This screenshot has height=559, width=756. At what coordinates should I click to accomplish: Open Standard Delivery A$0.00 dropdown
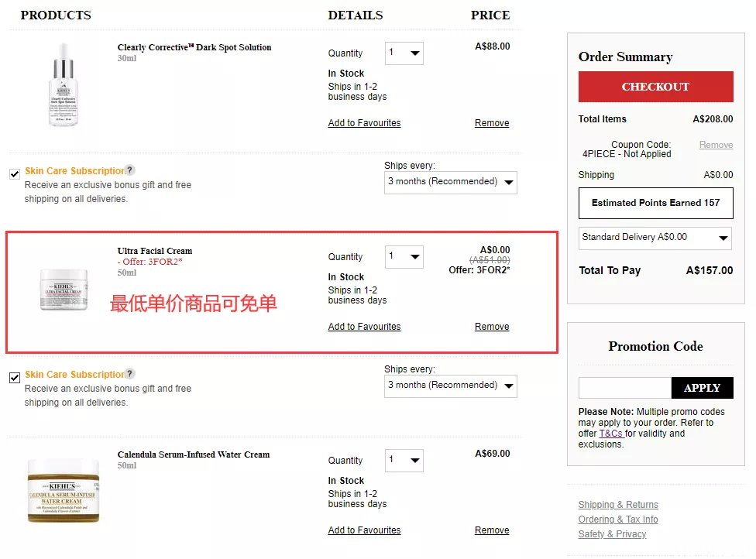coord(655,238)
